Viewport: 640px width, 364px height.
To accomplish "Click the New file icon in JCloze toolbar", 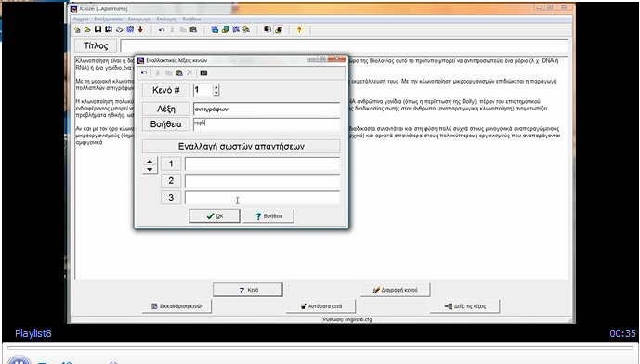I will pyautogui.click(x=77, y=30).
